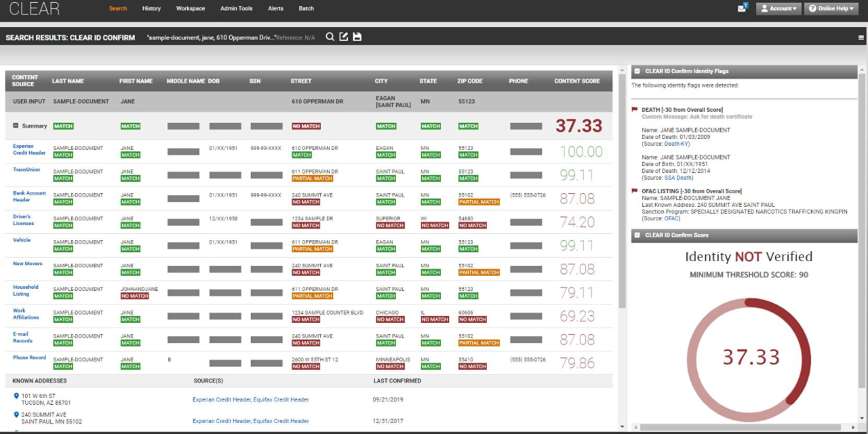Click the red flag beside DEATH
Viewport: 868px width, 434px height.
coord(635,109)
